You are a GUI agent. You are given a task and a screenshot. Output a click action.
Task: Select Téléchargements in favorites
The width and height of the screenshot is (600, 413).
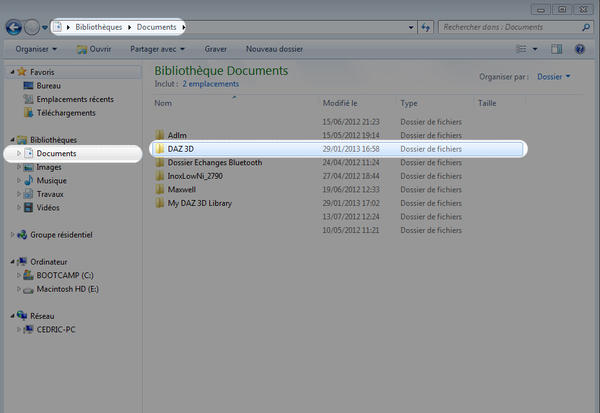pyautogui.click(x=66, y=113)
